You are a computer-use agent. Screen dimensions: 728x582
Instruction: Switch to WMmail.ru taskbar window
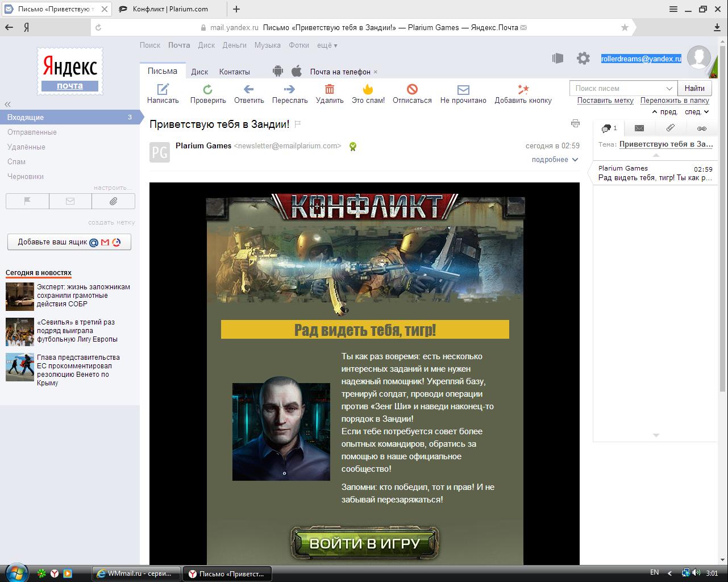(x=136, y=573)
